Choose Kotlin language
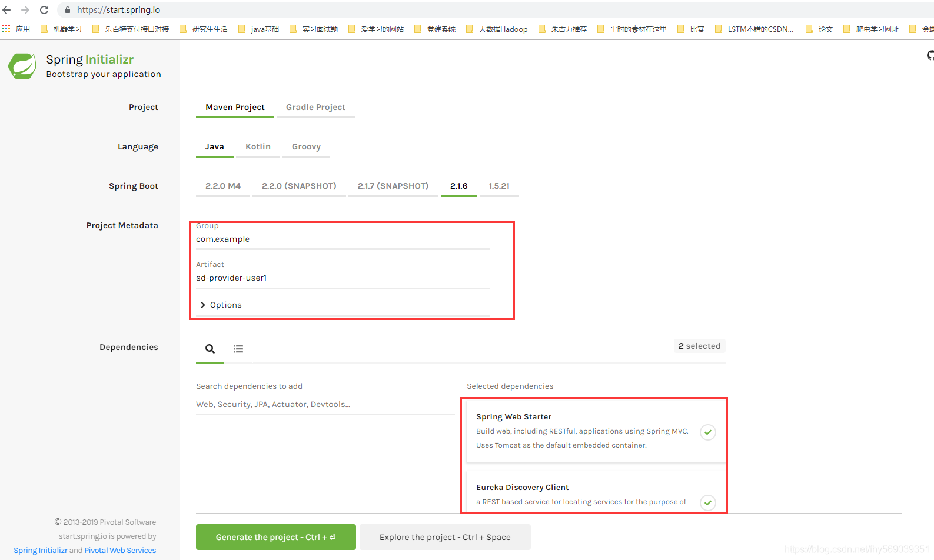934x560 pixels. point(258,146)
